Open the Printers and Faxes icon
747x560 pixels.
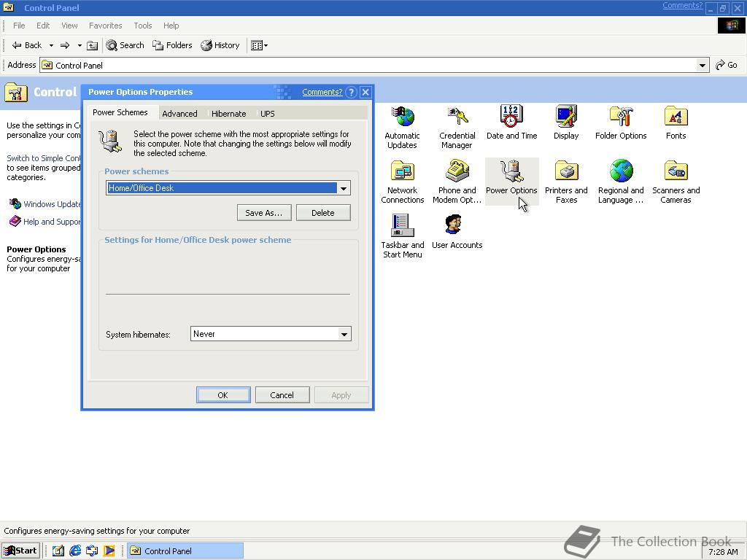point(566,182)
